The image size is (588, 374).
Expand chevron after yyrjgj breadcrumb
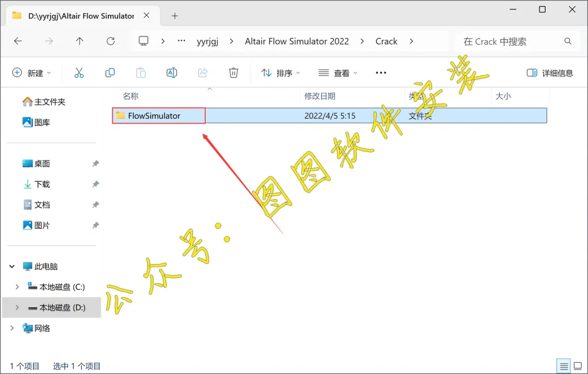point(231,41)
